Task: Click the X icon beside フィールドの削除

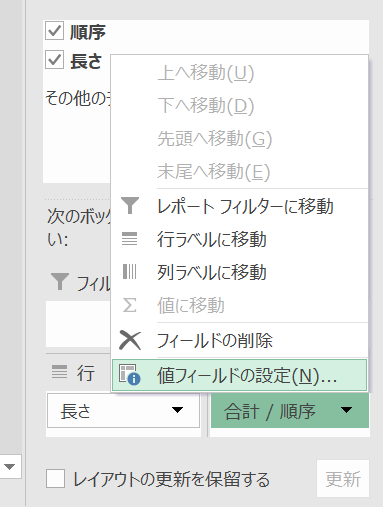Action: click(130, 340)
